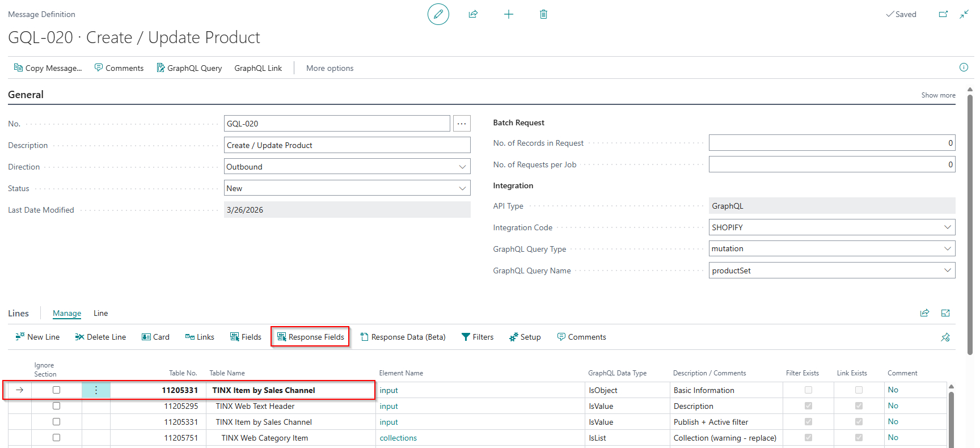Expand the Integration Code SHOPIFY dropdown

coord(832,227)
